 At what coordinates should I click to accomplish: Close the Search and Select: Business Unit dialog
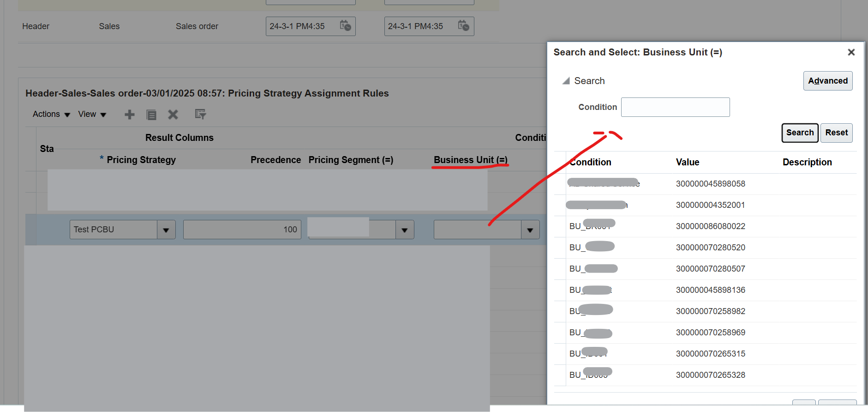point(851,52)
